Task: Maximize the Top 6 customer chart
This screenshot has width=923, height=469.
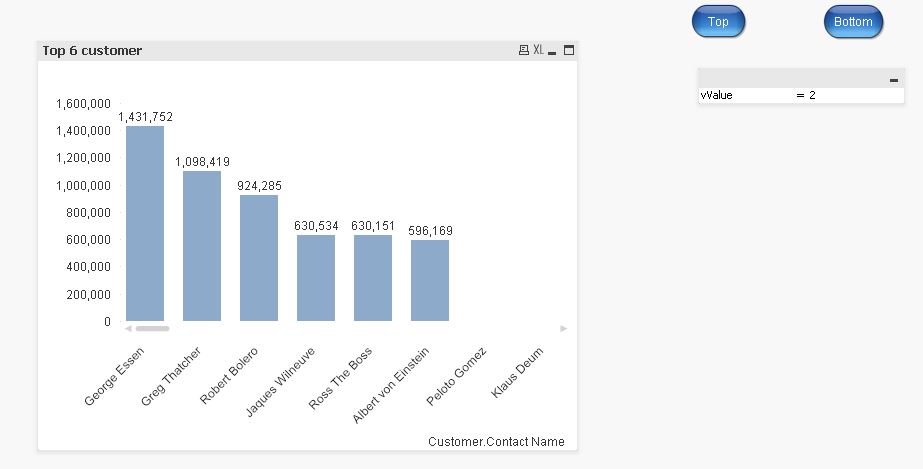Action: click(x=569, y=50)
